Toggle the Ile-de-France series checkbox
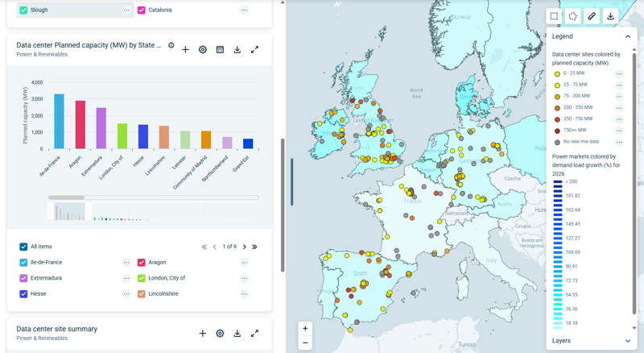The image size is (644, 353). [x=23, y=263]
